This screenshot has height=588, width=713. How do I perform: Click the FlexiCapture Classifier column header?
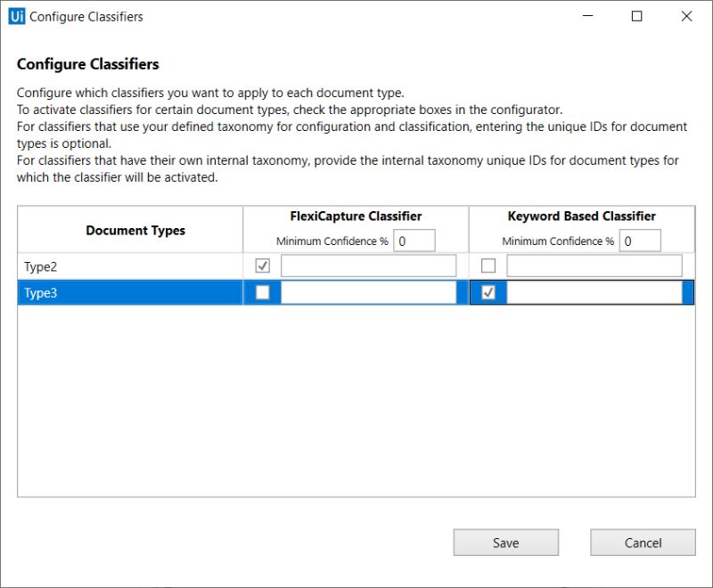(355, 216)
